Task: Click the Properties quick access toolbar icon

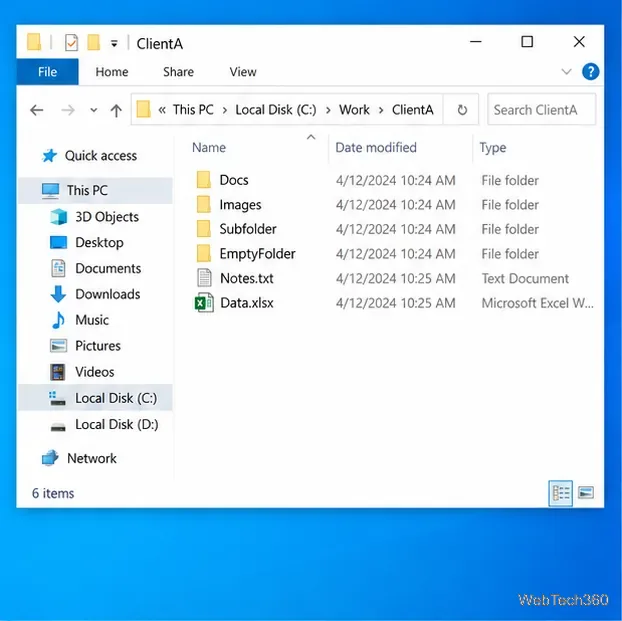Action: tap(71, 42)
